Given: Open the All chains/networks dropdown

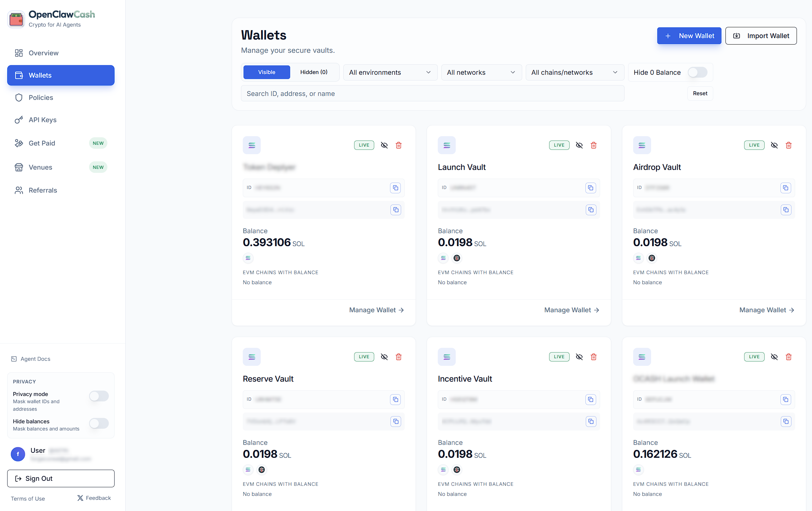Looking at the screenshot, I should coord(574,72).
